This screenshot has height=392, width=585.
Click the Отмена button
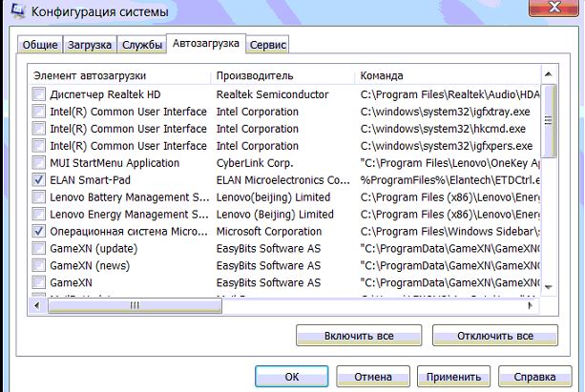tap(373, 377)
